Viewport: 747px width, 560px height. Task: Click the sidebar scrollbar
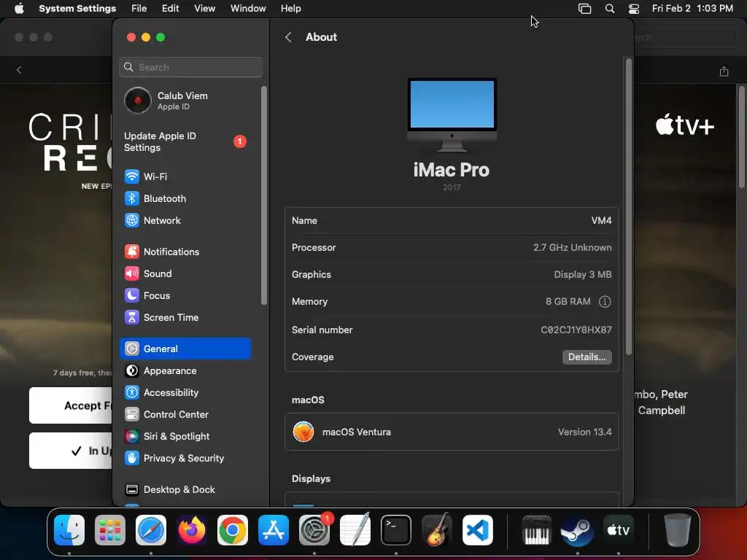pos(263,195)
